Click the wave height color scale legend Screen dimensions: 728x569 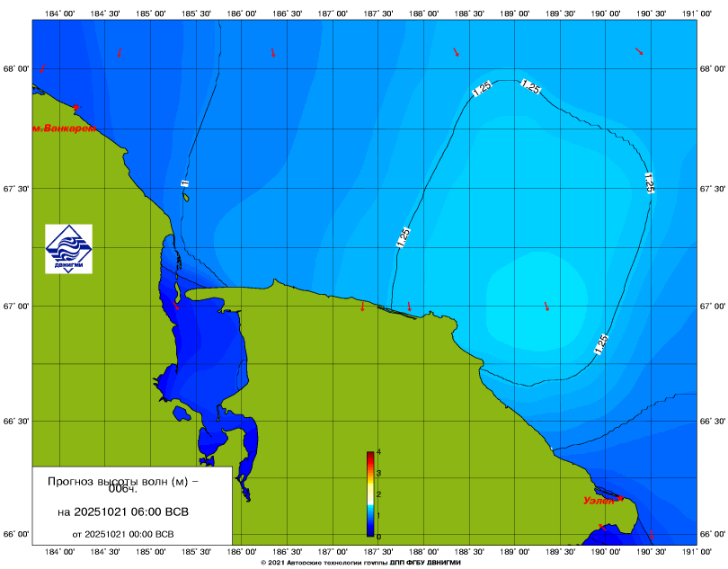pyautogui.click(x=369, y=493)
